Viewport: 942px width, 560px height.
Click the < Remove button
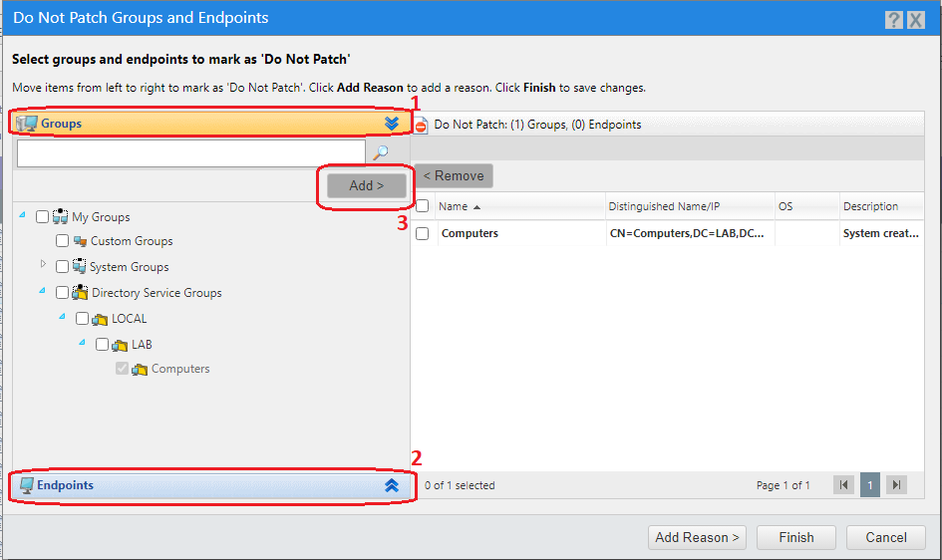[x=454, y=175]
